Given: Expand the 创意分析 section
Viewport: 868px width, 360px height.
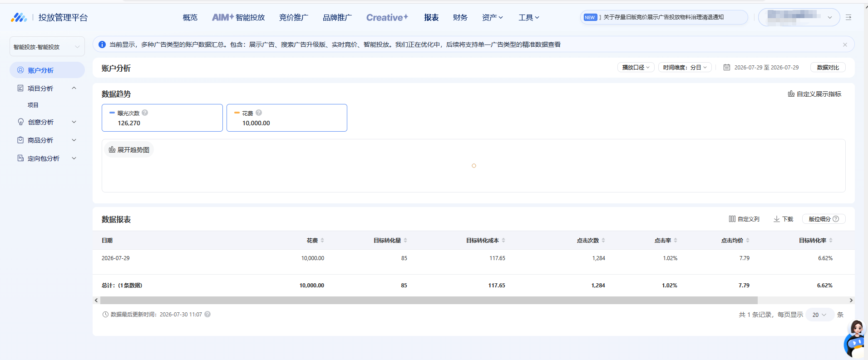Looking at the screenshot, I should point(74,122).
